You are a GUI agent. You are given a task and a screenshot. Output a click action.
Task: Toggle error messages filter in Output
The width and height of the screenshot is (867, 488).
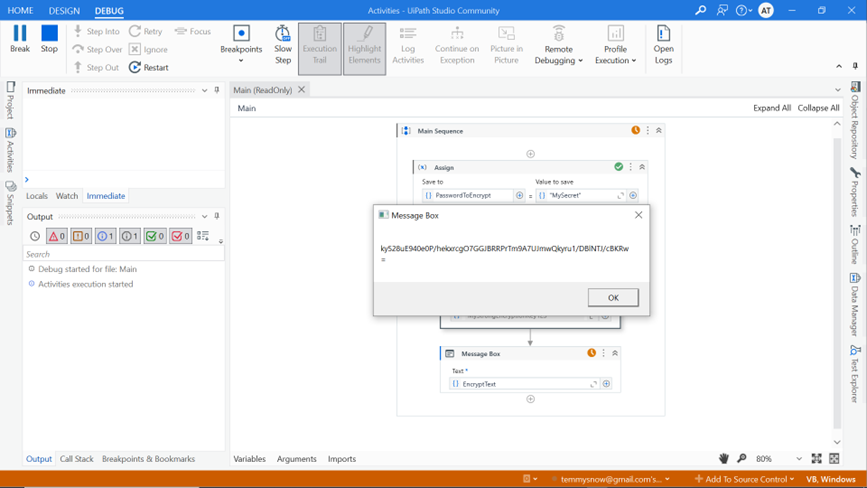[x=57, y=236]
